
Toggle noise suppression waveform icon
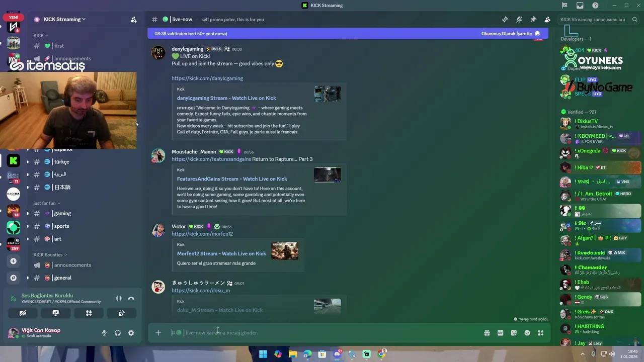(119, 298)
